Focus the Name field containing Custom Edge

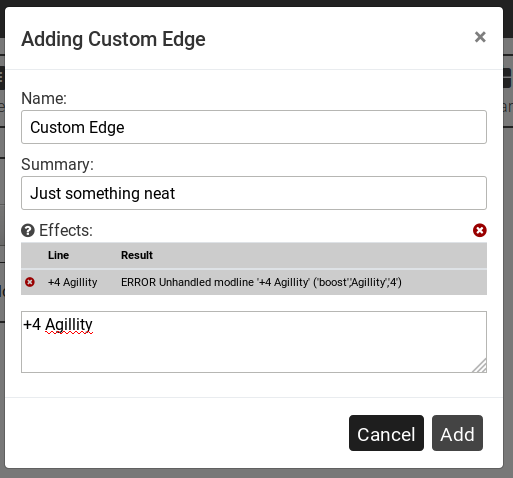(254, 127)
